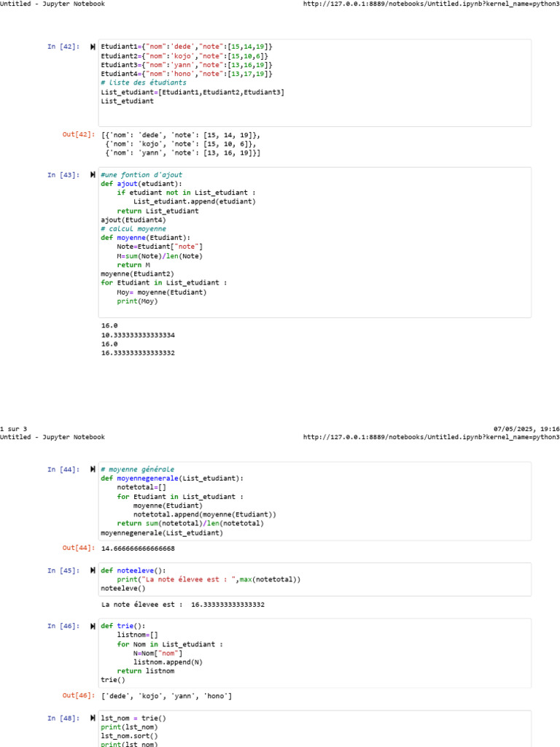
Task: Click the Etudiant3 'yann' definition line
Action: tap(187, 65)
